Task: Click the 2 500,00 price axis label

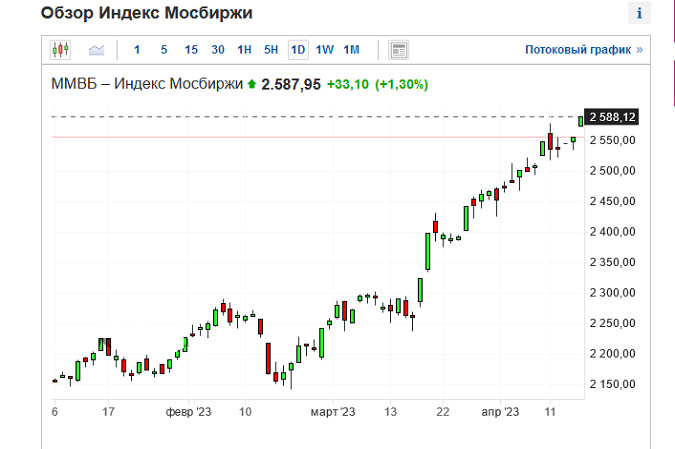Action: [x=613, y=171]
